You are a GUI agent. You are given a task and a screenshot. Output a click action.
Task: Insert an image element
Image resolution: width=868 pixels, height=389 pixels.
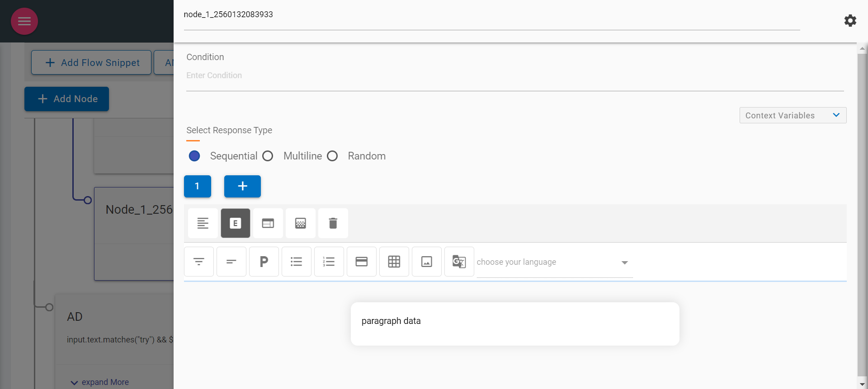pyautogui.click(x=427, y=262)
